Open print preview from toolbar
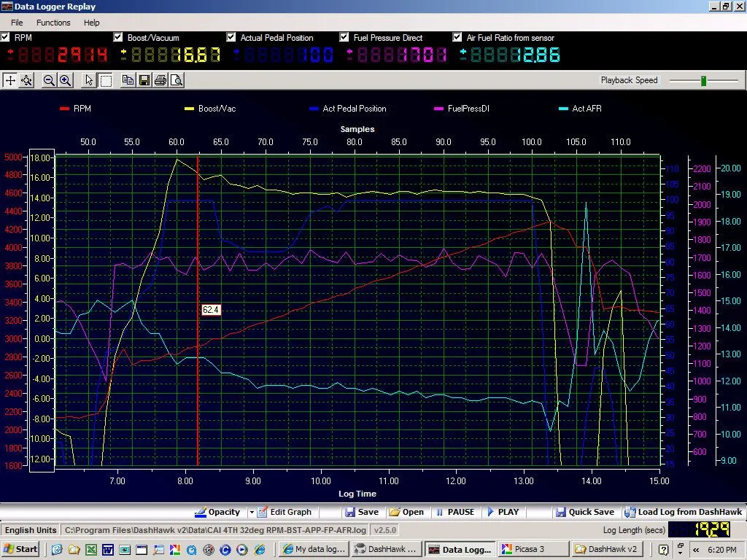The image size is (747, 560). 176,81
